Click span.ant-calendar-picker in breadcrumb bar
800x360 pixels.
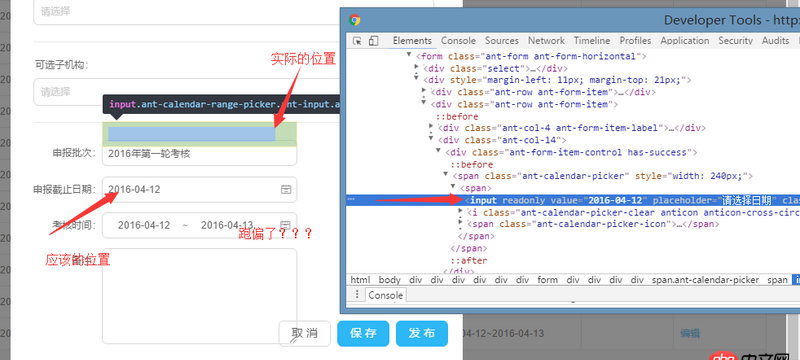[x=705, y=280]
